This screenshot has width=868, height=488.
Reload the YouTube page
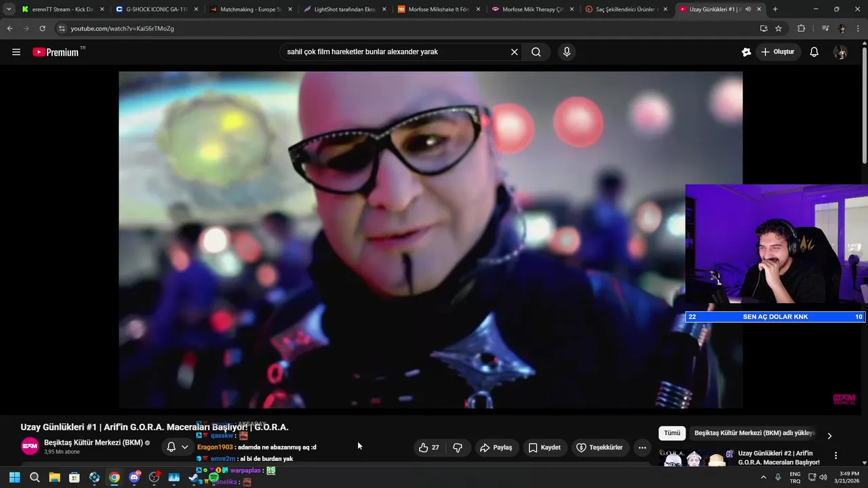coord(42,28)
